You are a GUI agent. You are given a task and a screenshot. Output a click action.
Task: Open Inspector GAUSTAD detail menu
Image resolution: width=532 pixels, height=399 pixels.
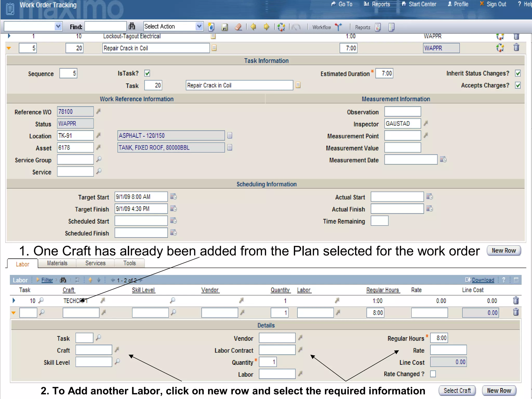[425, 123]
